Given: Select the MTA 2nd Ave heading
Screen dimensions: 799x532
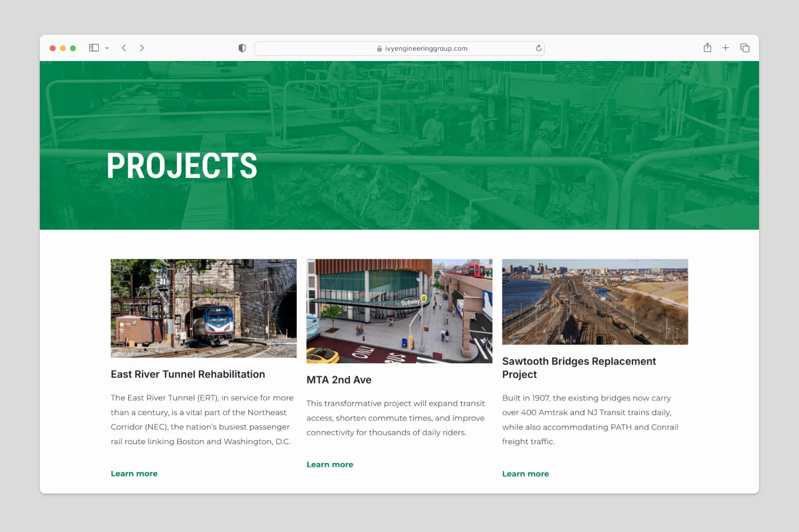Looking at the screenshot, I should pyautogui.click(x=339, y=380).
